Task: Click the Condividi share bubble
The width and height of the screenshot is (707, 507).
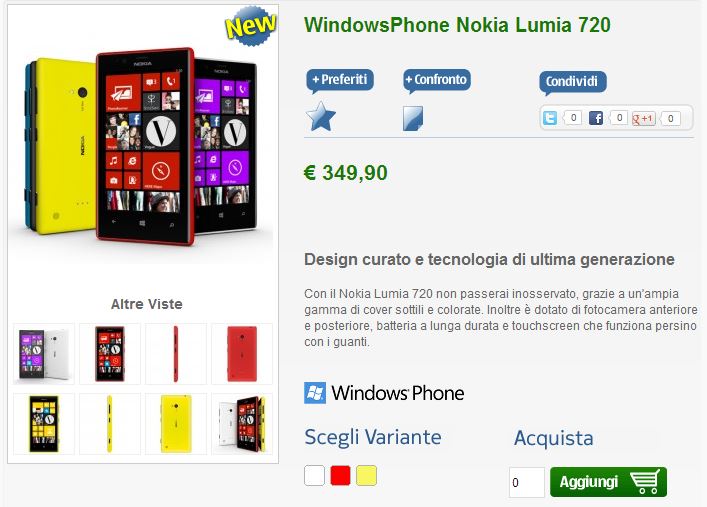Action: [x=573, y=83]
